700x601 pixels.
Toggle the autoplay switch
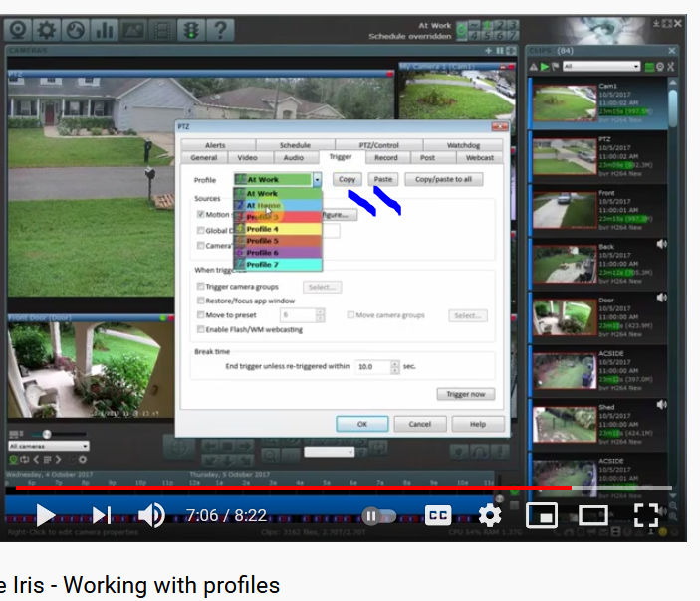[x=377, y=515]
